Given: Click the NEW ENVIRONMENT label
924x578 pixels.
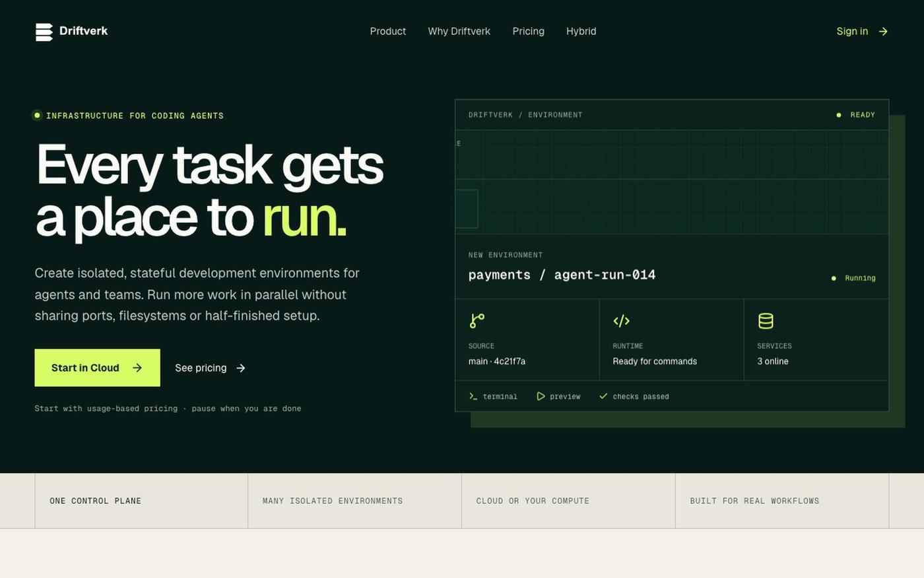Looking at the screenshot, I should click(x=506, y=255).
